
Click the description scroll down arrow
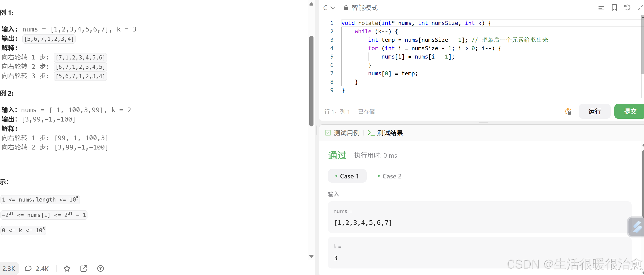click(311, 256)
